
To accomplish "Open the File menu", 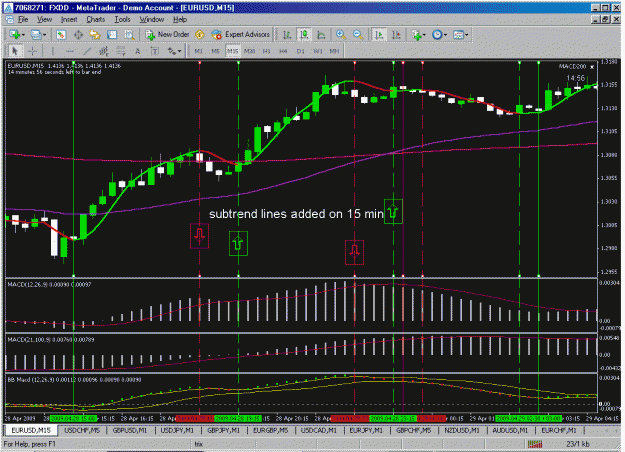I will coord(23,19).
